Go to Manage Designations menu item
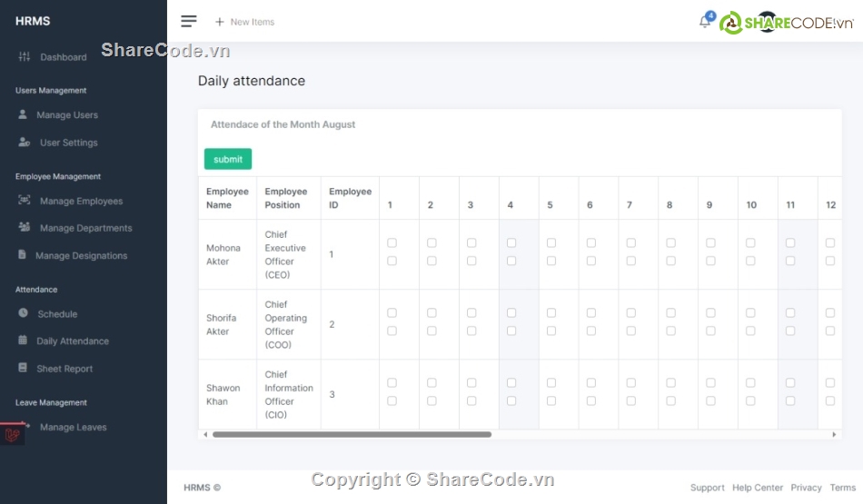 point(81,256)
